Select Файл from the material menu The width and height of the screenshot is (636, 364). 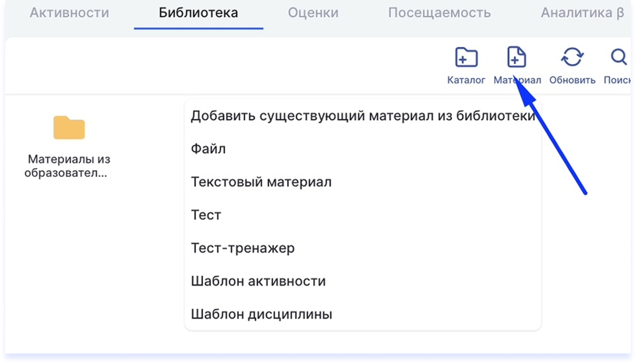click(363, 149)
